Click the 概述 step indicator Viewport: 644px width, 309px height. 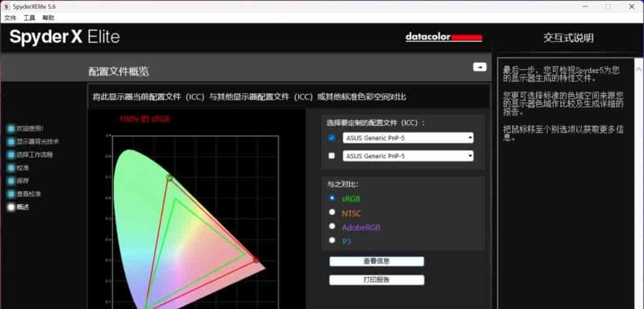(11, 207)
